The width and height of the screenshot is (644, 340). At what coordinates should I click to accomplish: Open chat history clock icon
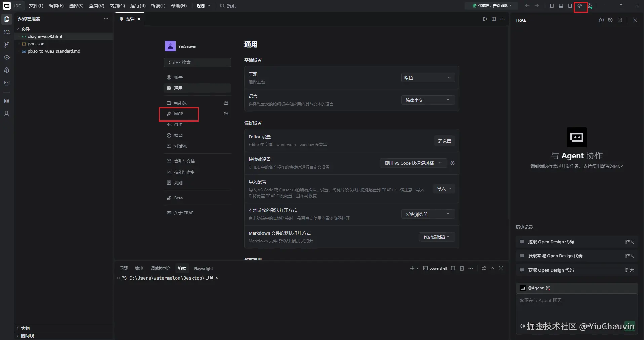[610, 20]
